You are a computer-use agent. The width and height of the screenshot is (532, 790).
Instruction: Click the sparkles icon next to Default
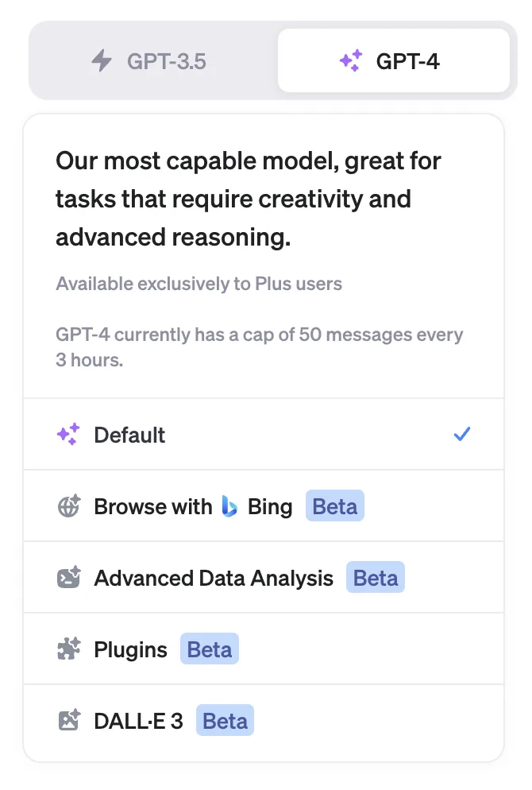(x=68, y=435)
